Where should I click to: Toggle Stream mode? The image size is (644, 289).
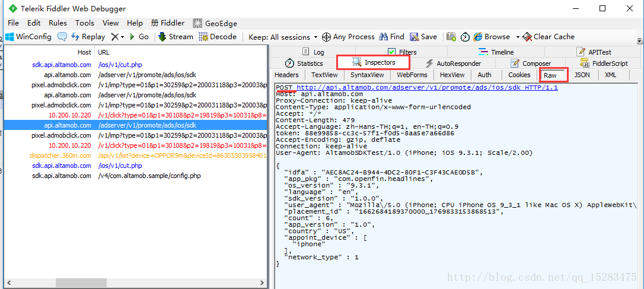tap(176, 37)
